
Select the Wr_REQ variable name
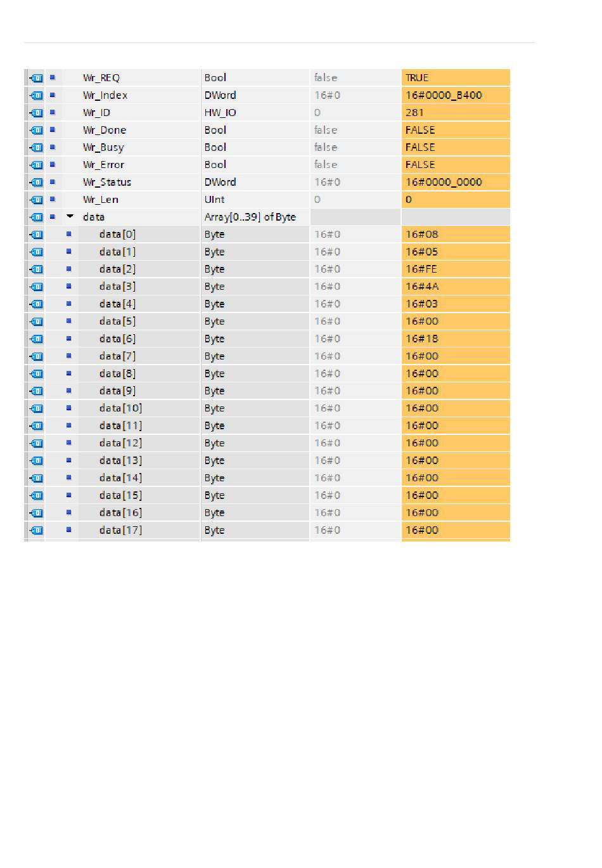tap(101, 78)
